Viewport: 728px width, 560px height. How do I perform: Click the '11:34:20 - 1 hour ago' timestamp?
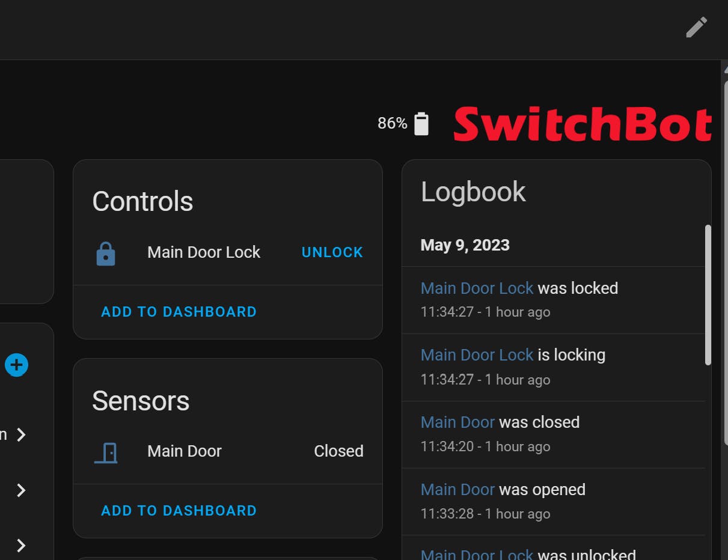pyautogui.click(x=486, y=446)
